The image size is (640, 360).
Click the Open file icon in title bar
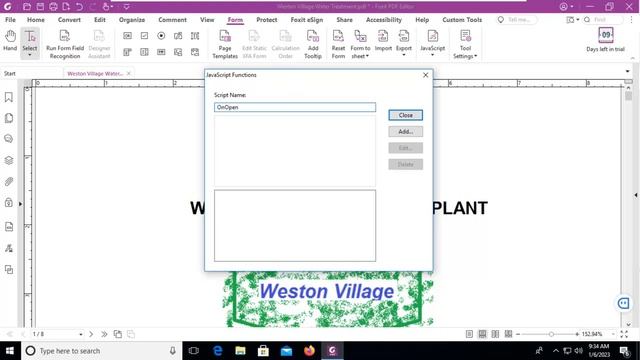27,7
